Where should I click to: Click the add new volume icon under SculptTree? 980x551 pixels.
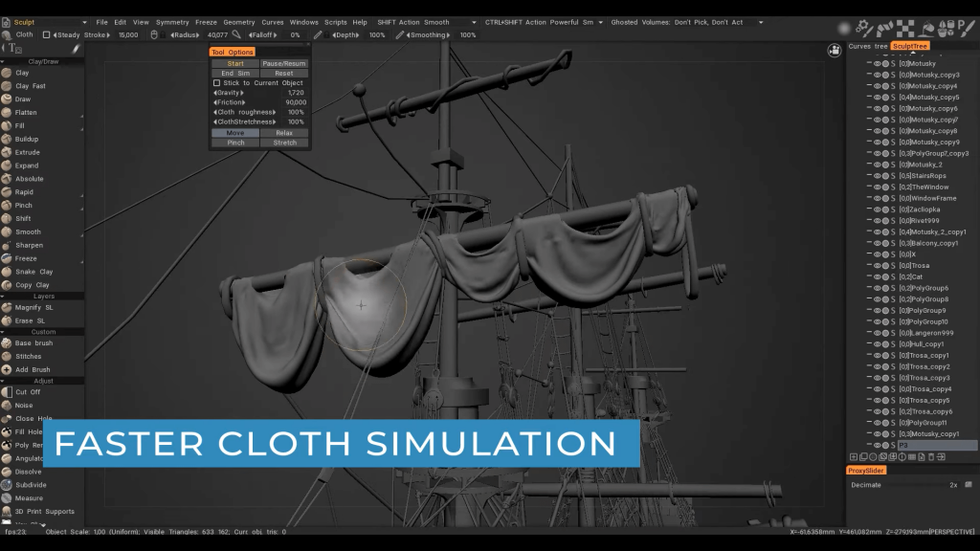[854, 457]
